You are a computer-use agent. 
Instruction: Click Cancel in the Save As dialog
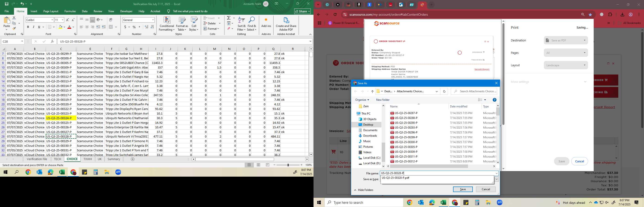click(486, 190)
